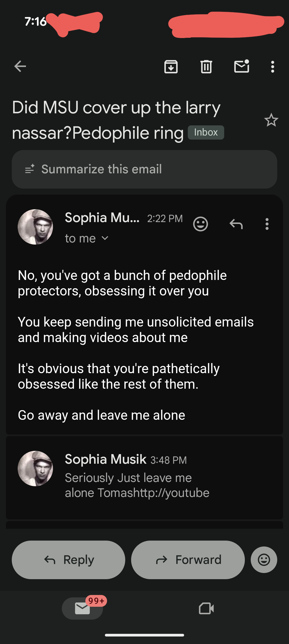The image size is (289, 644).
Task: Expand recipient details next to 'to me'
Action: coord(105,238)
